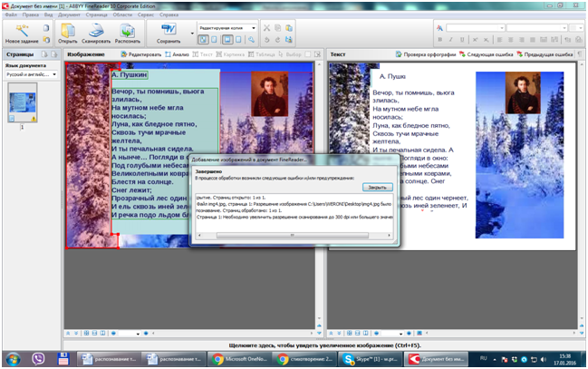The width and height of the screenshot is (588, 369).
Task: Click the align left icon
Action: (499, 39)
